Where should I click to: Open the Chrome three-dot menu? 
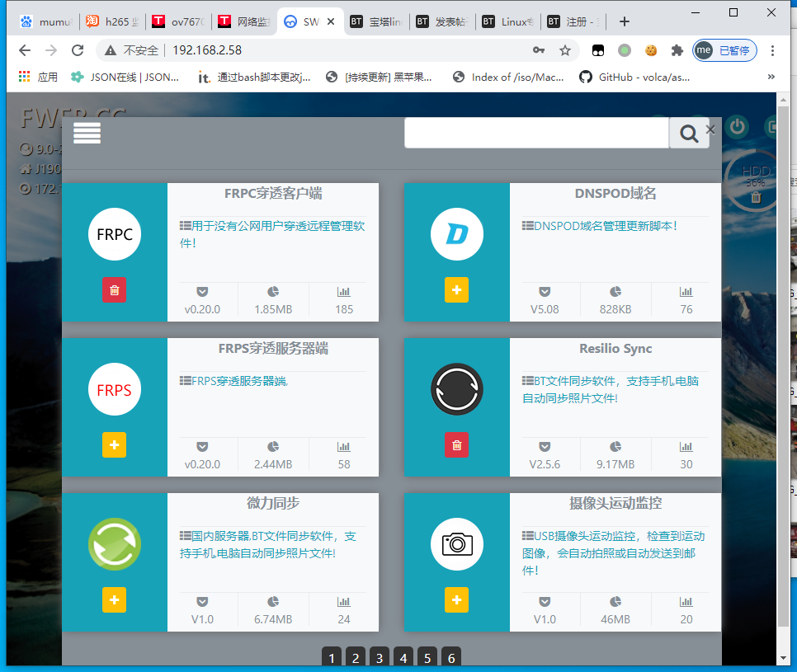(x=772, y=50)
